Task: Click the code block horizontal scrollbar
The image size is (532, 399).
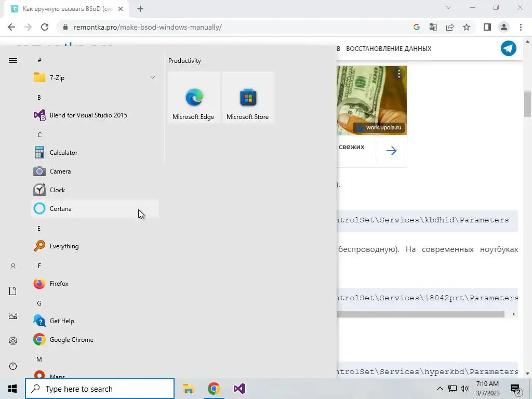Action: tap(420, 314)
